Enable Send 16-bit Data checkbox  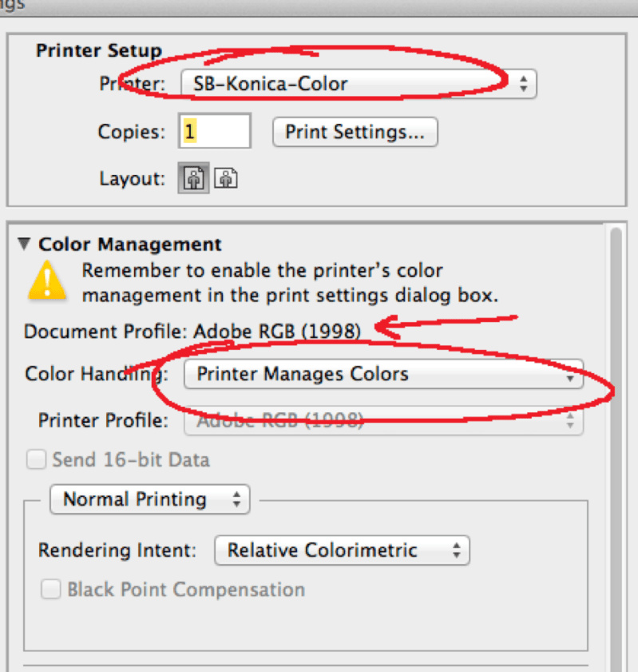[36, 459]
